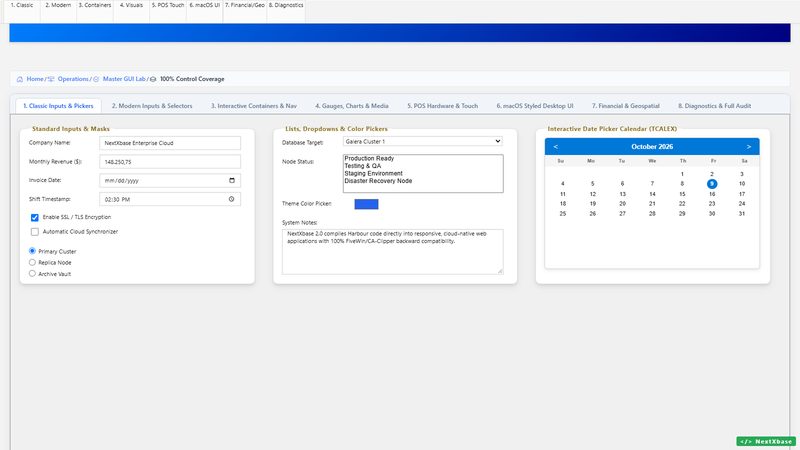
Task: Toggle Enable SSL / TLS Encryption checkbox
Action: (35, 217)
